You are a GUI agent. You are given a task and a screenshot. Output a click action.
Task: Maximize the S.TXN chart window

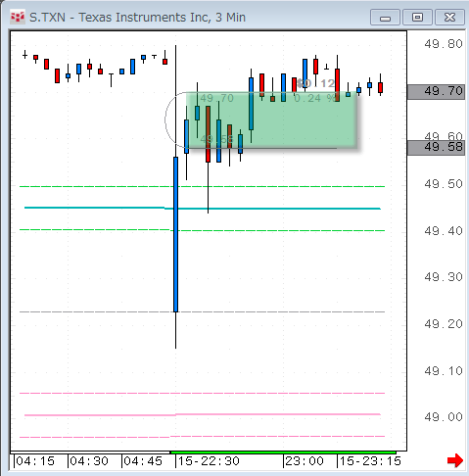[417, 18]
